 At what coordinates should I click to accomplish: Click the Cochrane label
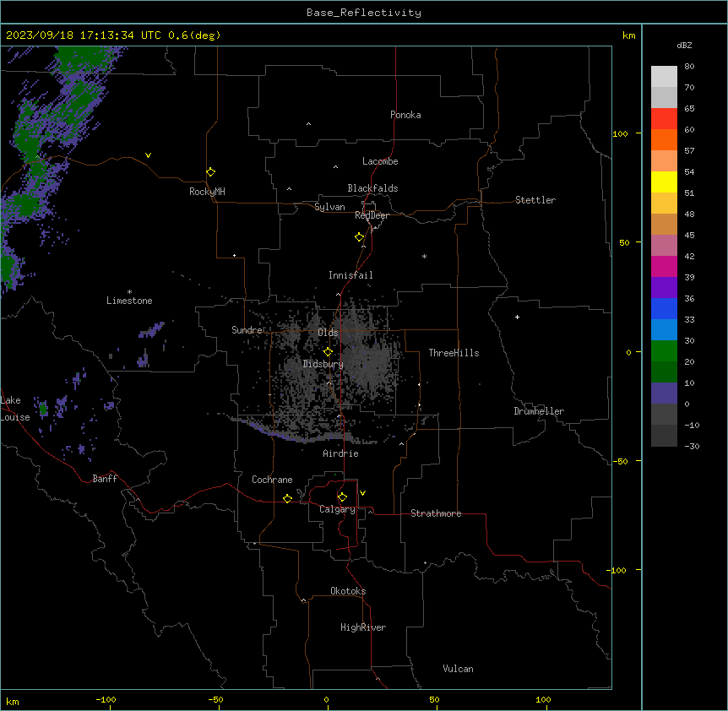coord(272,480)
